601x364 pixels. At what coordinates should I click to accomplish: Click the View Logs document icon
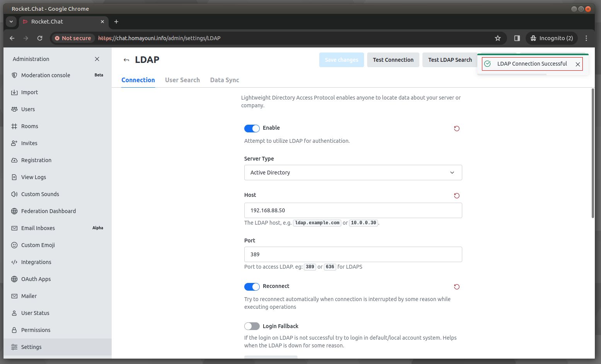(x=14, y=177)
